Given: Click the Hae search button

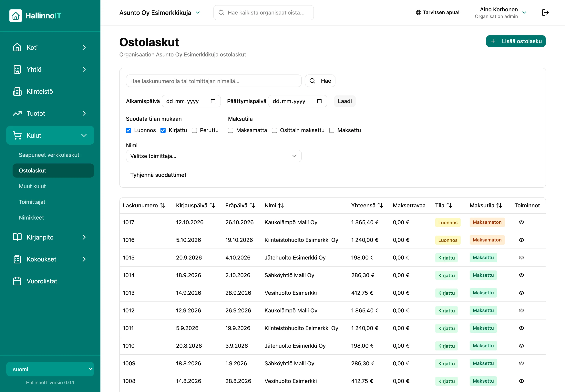Looking at the screenshot, I should point(320,81).
